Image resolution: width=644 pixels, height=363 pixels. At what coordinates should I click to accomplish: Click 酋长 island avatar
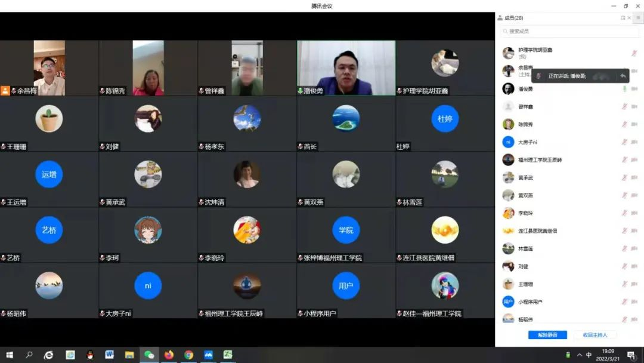pyautogui.click(x=346, y=118)
